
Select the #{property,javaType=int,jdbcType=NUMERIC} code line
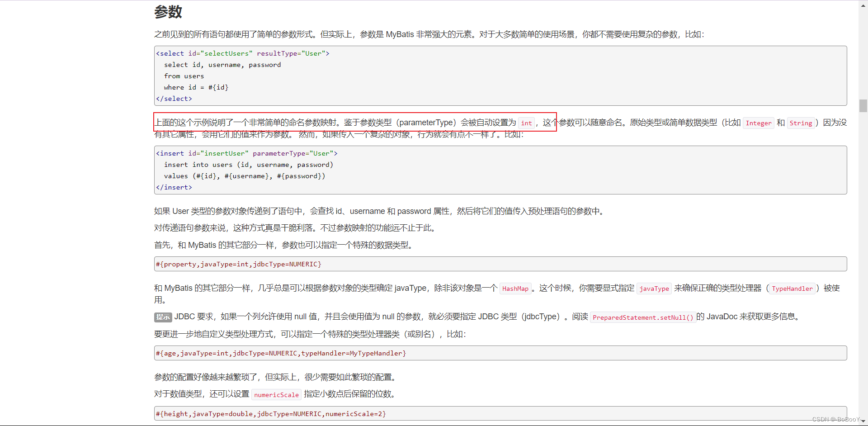coord(238,264)
